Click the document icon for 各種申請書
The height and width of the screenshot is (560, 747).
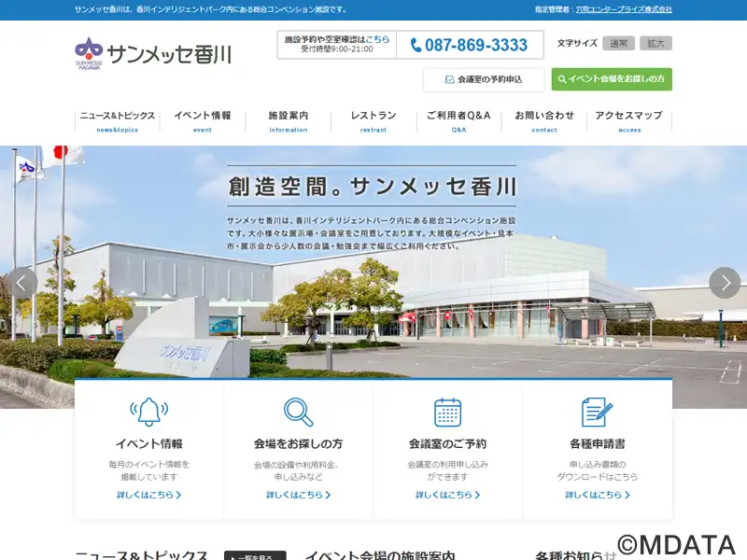point(597,412)
